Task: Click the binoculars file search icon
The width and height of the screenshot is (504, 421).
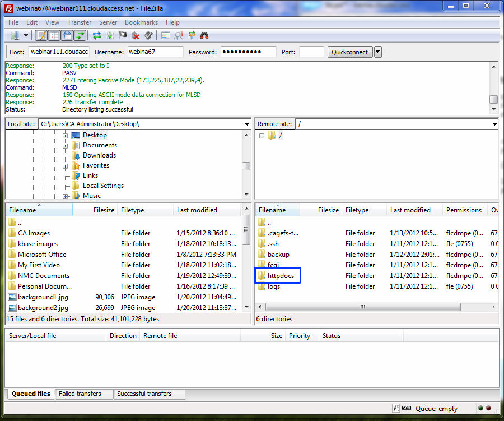Action: (204, 35)
